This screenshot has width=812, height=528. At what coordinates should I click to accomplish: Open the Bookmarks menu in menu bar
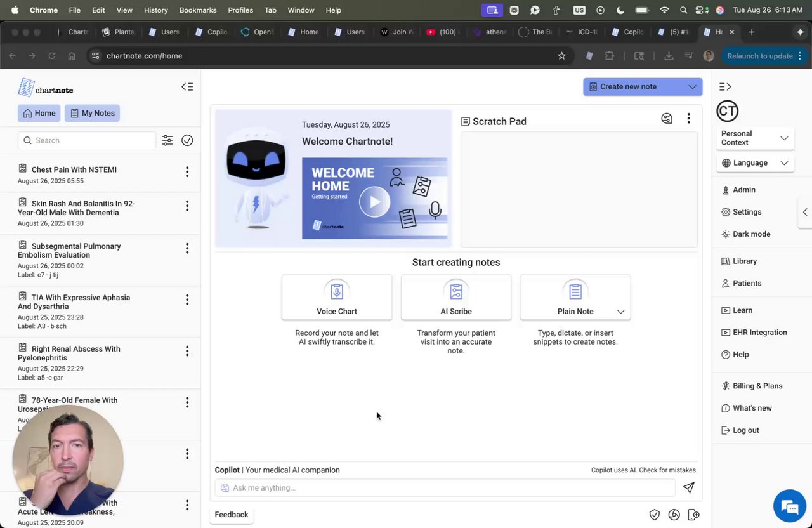[198, 10]
